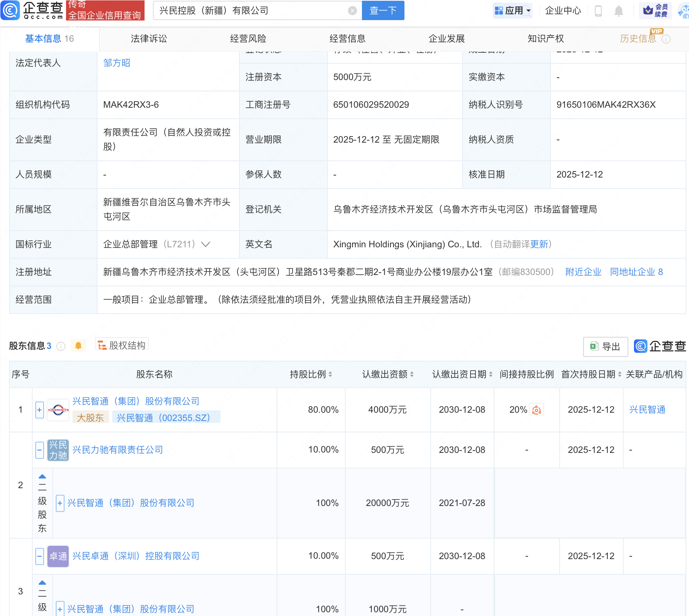This screenshot has height=616, width=689.
Task: Expand 兴民智通（集团）股份有限公司 with the plus icon
Action: (x=39, y=410)
